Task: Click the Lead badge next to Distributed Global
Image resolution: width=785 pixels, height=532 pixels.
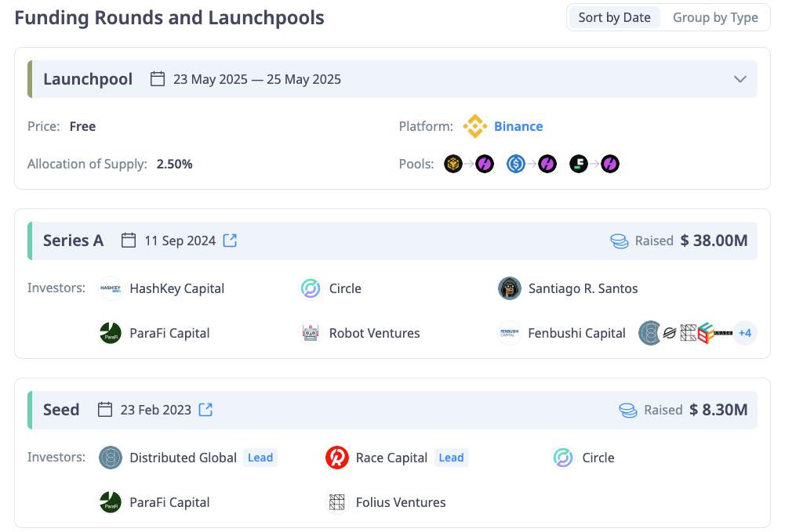Action: point(260,458)
